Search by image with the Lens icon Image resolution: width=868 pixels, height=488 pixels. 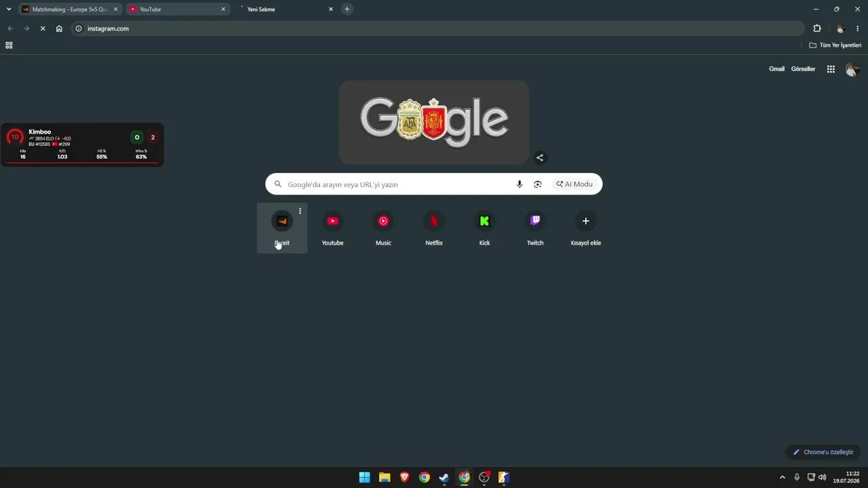tap(538, 184)
